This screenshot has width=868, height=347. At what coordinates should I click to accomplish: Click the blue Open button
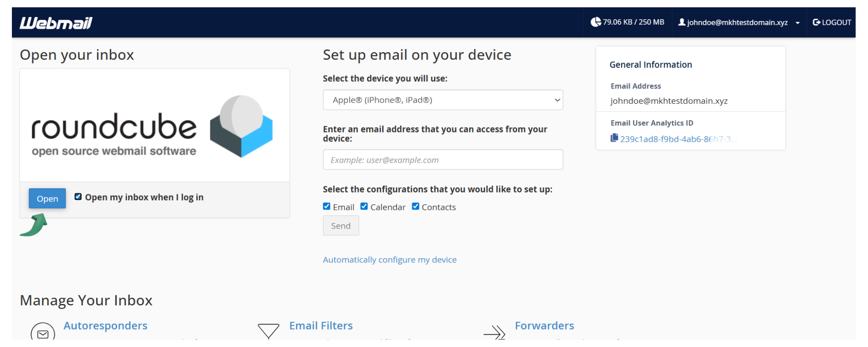click(x=47, y=198)
